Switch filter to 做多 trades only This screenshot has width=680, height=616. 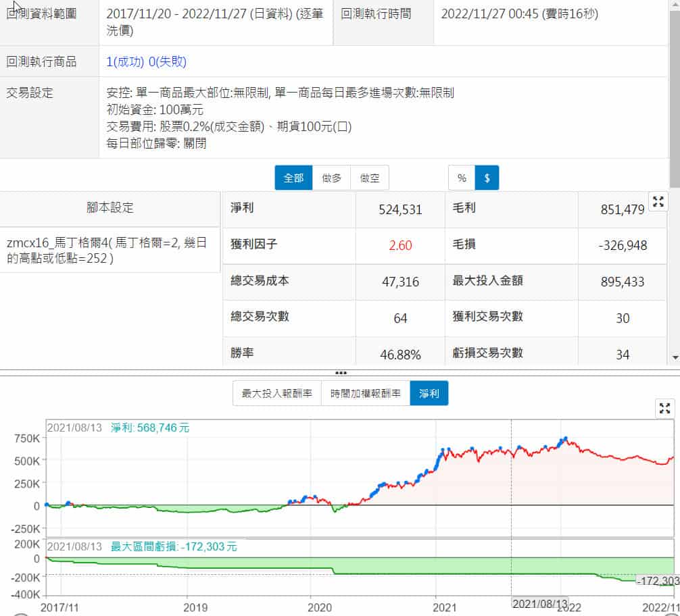point(331,178)
